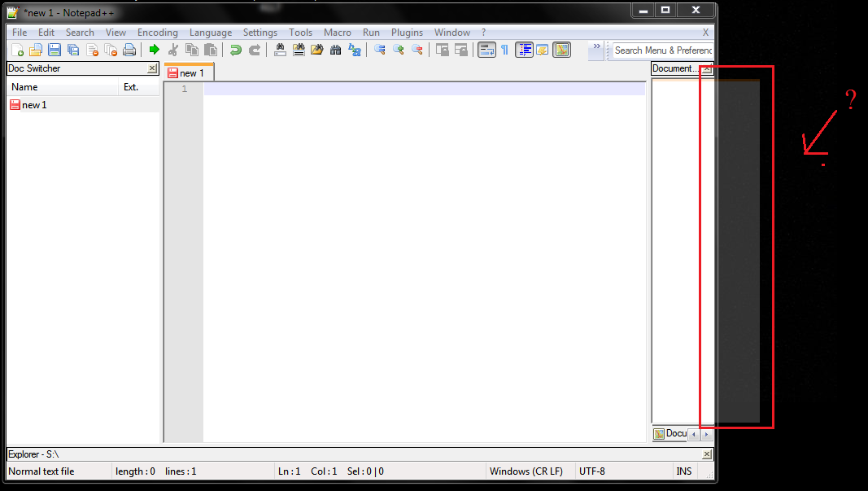Click the Search Menu & Preferences field
Image resolution: width=868 pixels, height=491 pixels.
click(x=663, y=50)
